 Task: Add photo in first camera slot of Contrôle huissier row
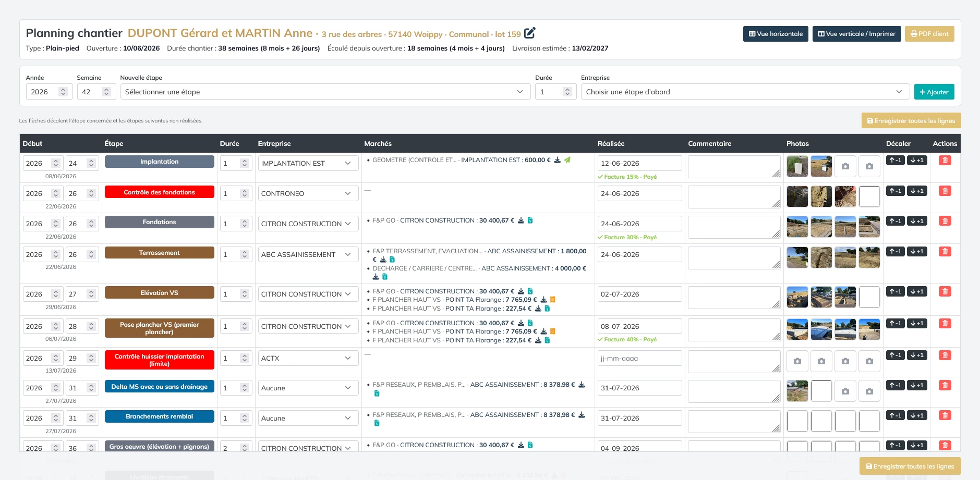point(797,361)
